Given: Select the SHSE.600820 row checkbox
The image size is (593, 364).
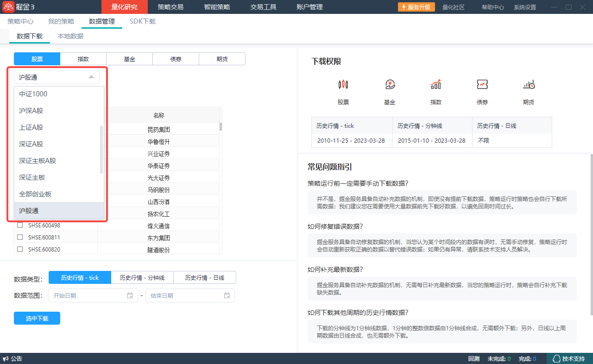Looking at the screenshot, I should 20,250.
